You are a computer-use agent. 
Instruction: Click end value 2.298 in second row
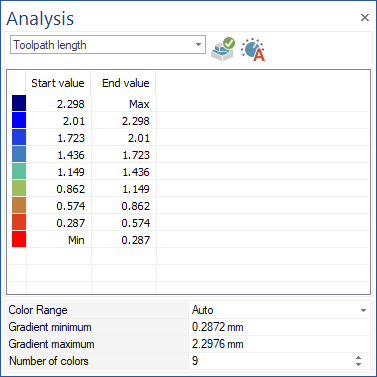tap(124, 121)
